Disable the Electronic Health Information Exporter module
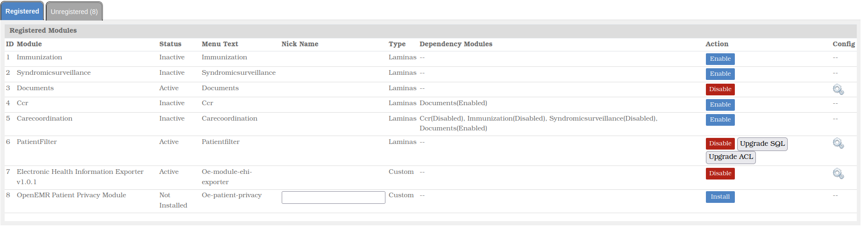The height and width of the screenshot is (237, 868). point(720,173)
